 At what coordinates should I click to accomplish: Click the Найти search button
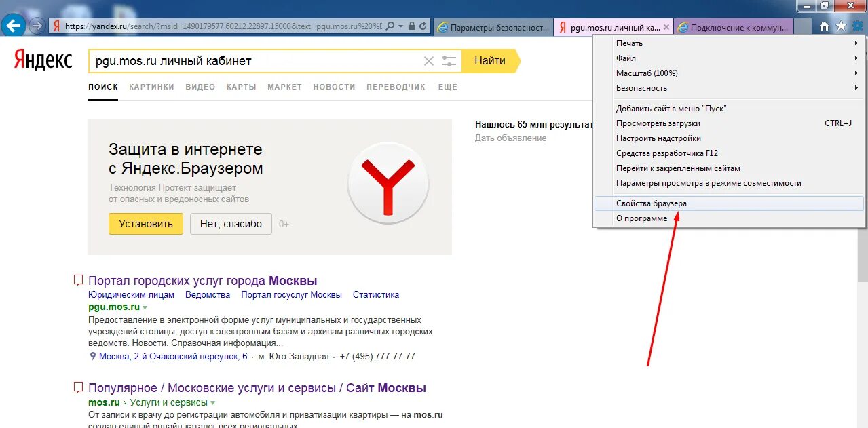[490, 61]
